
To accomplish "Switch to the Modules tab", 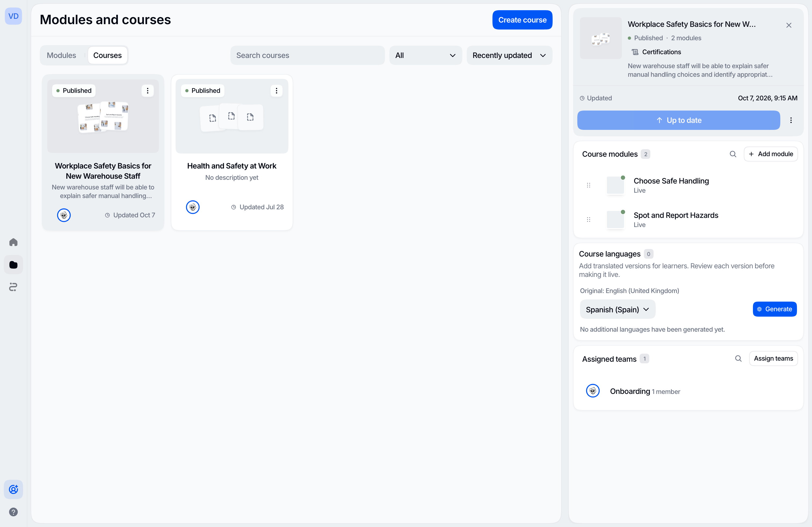I will [x=61, y=55].
